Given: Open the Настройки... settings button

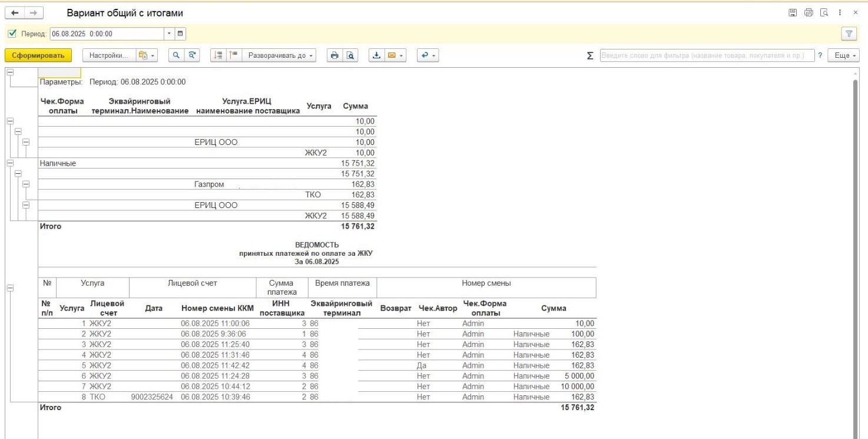Looking at the screenshot, I should point(108,55).
